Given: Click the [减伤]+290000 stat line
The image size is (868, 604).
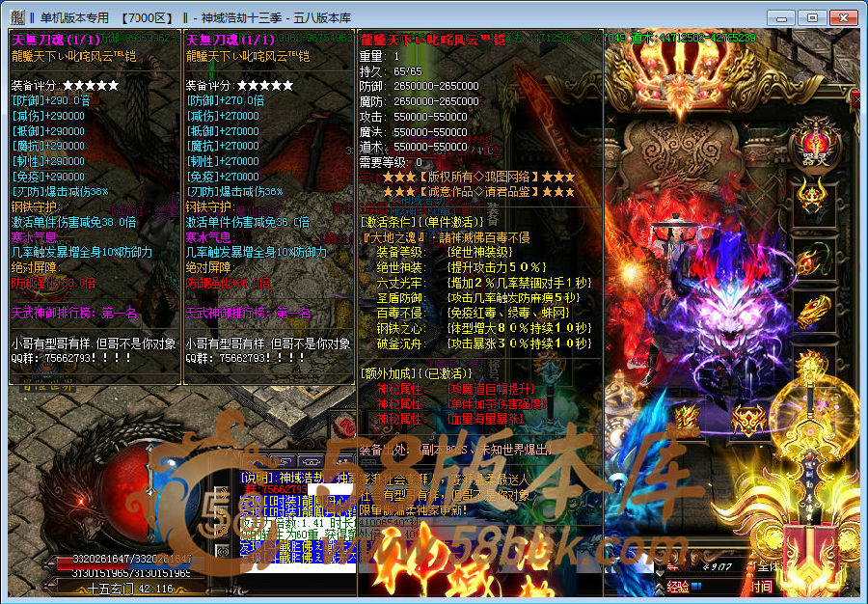Looking at the screenshot, I should tap(48, 116).
